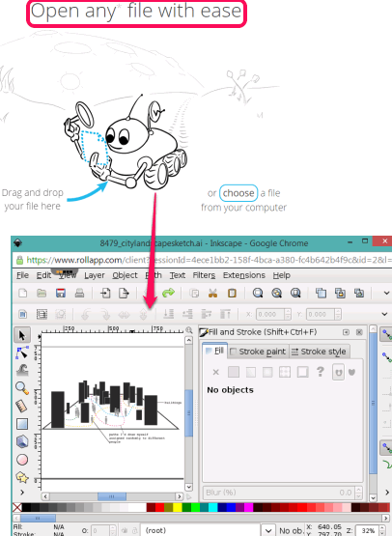Select the Star polygon tool
The image size is (392, 536).
click(22, 477)
